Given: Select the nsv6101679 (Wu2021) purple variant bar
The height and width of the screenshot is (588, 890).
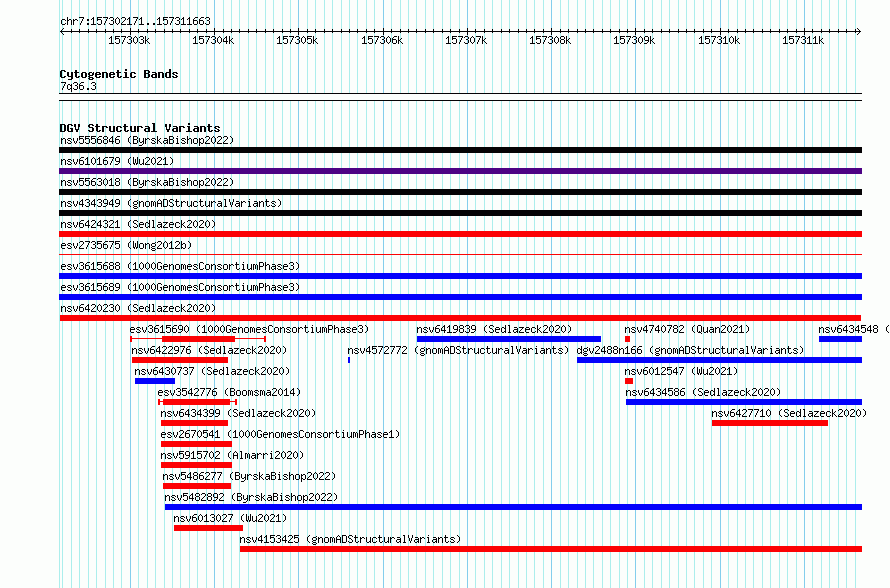Looking at the screenshot, I should (x=460, y=171).
